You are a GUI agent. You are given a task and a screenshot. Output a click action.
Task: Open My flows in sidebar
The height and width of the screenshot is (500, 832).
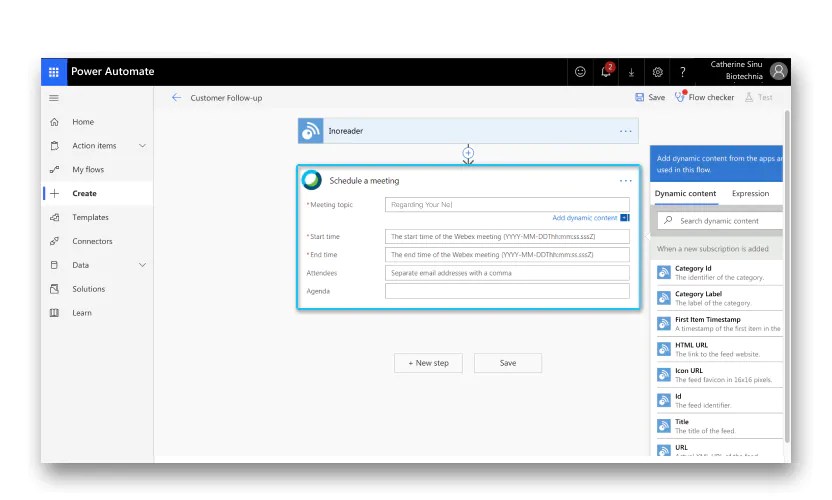tap(88, 169)
